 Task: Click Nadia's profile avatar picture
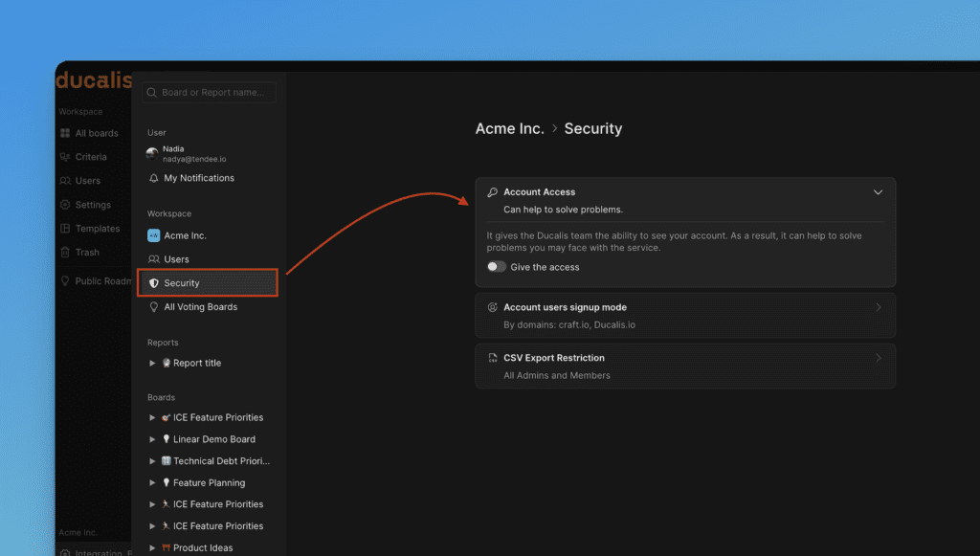(152, 153)
